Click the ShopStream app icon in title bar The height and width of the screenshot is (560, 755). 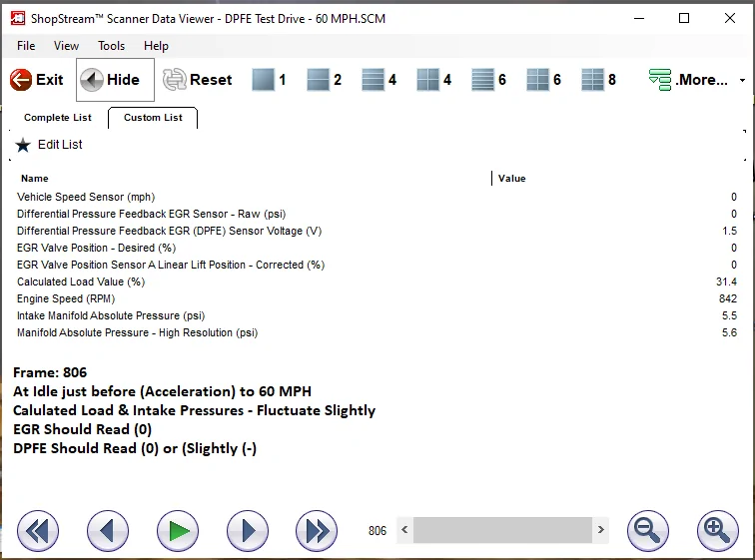[x=18, y=18]
